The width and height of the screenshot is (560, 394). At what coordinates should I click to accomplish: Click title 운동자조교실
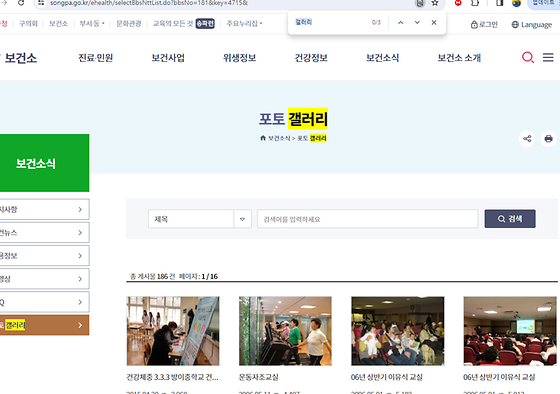click(x=259, y=377)
